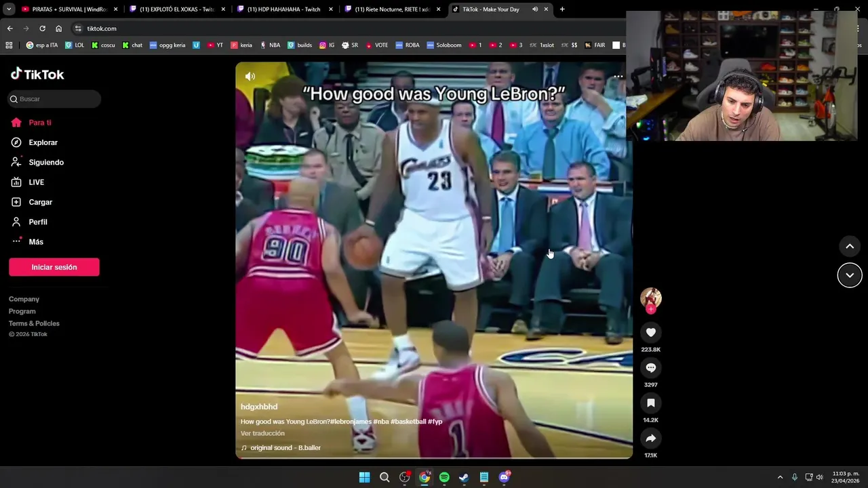Like the LeBron video
868x488 pixels.
pos(651,332)
